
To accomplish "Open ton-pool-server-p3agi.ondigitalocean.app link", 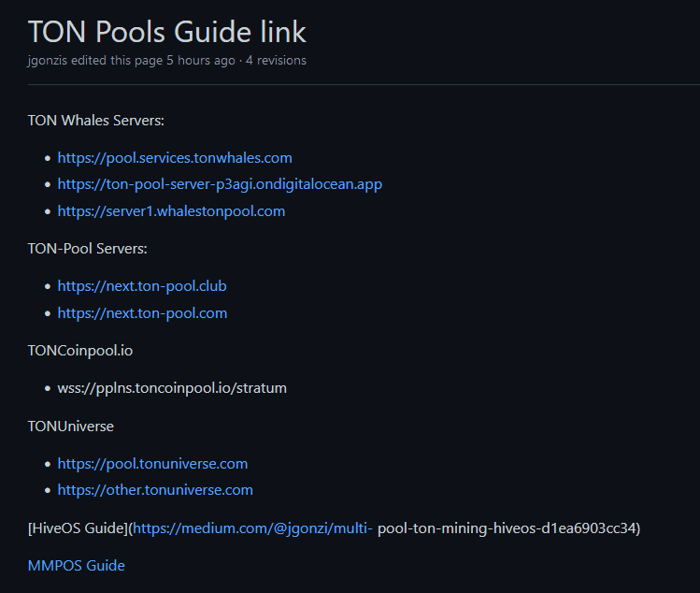I will (x=220, y=184).
